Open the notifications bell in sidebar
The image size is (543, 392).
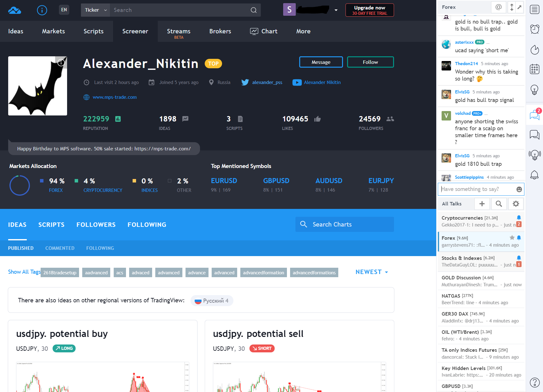click(x=534, y=175)
